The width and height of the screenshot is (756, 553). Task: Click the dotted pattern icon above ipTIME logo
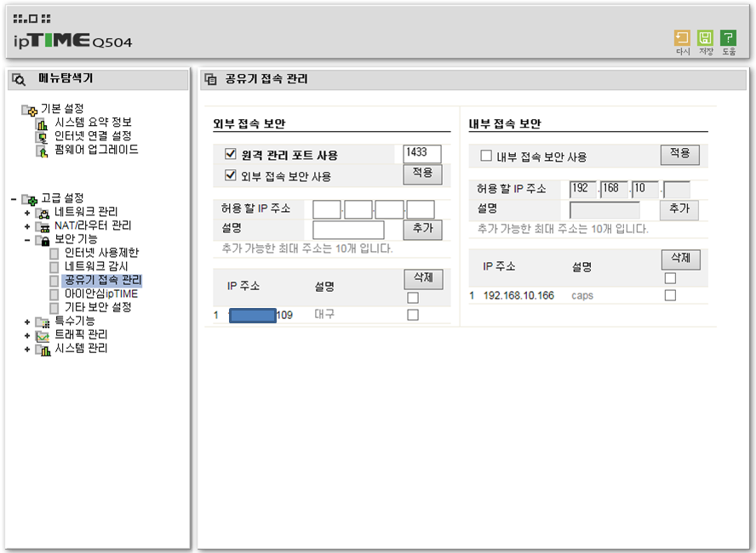(31, 19)
